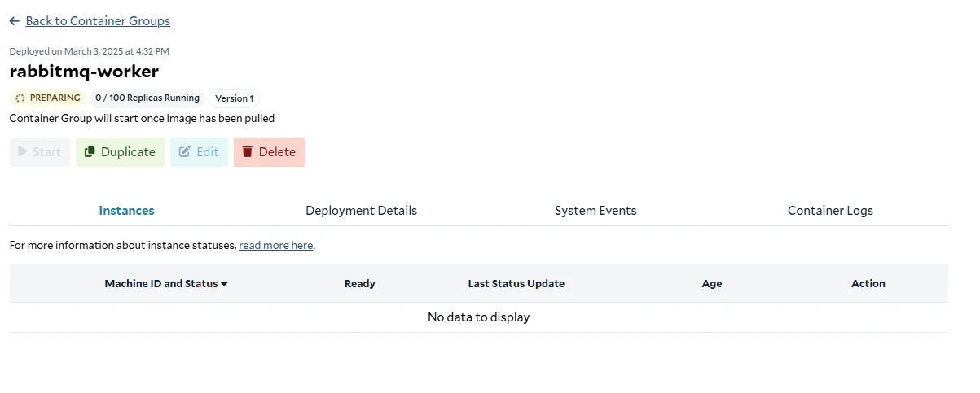
Task: Click the rabbitmq-worker title heading
Action: (x=84, y=72)
